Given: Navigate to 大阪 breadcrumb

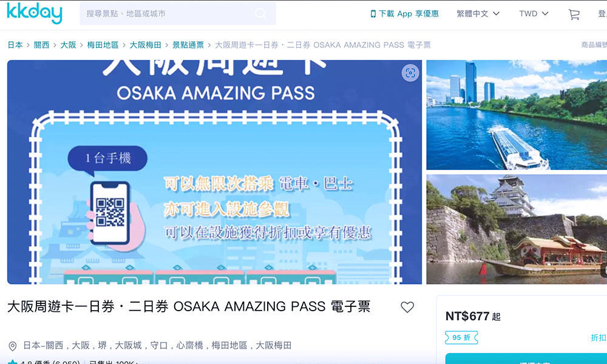Looking at the screenshot, I should coord(68,45).
